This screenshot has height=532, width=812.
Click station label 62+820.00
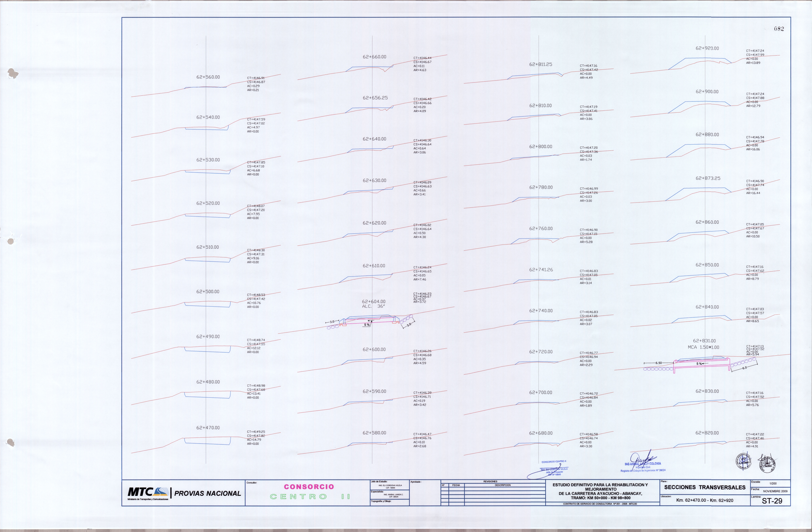[707, 433]
